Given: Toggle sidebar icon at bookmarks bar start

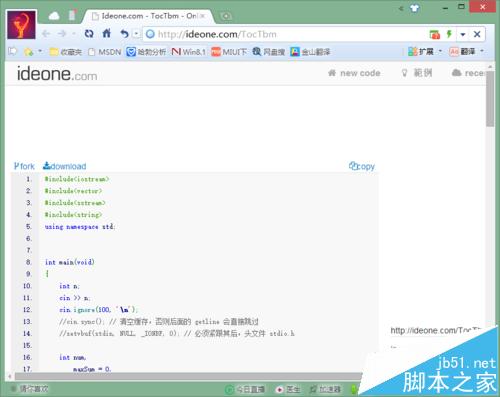Looking at the screenshot, I should (x=13, y=51).
